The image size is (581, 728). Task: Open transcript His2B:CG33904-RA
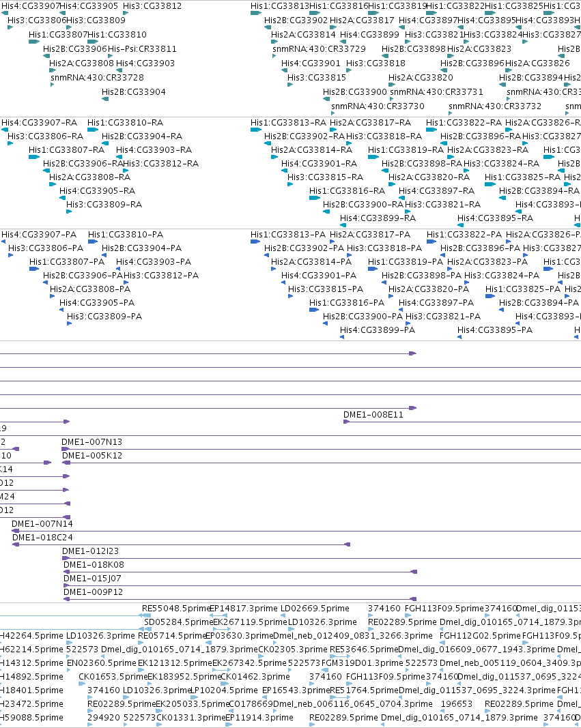[142, 136]
